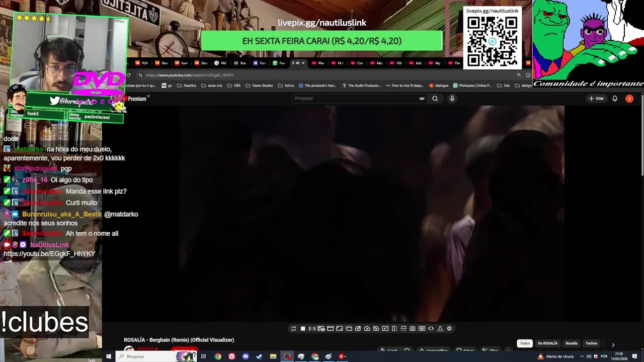Click the speed gauge icon with the dot
Screen dimensions: 644x362
pos(358,328)
